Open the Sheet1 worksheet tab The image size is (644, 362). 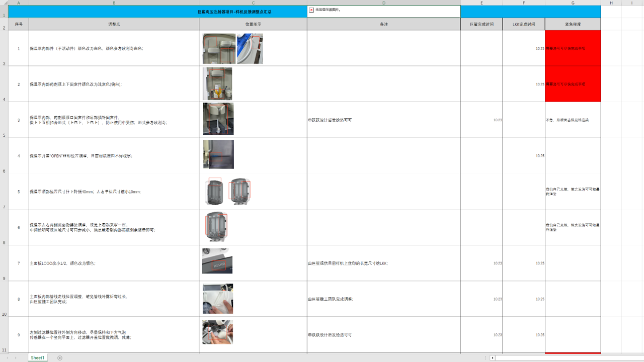click(x=38, y=358)
